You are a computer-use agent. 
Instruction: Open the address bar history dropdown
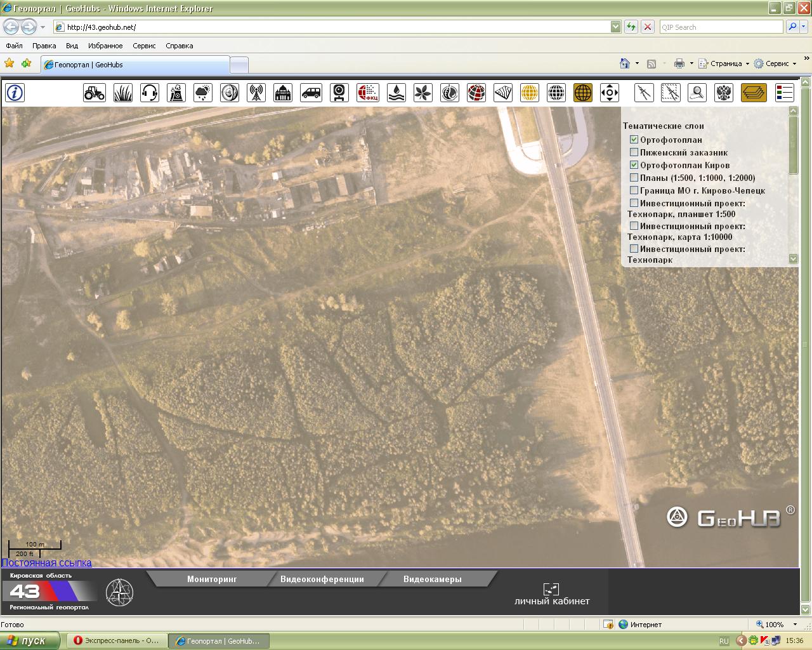pos(615,27)
